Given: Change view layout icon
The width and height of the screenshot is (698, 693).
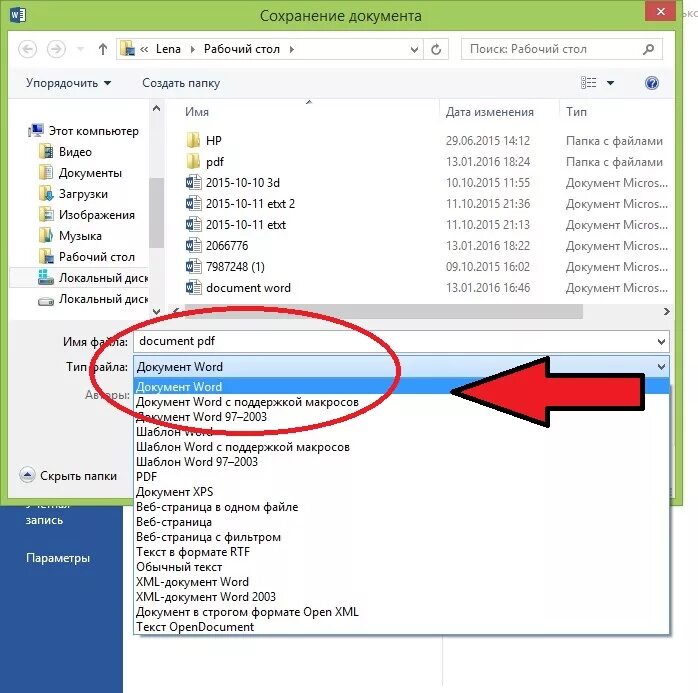Looking at the screenshot, I should (x=588, y=83).
